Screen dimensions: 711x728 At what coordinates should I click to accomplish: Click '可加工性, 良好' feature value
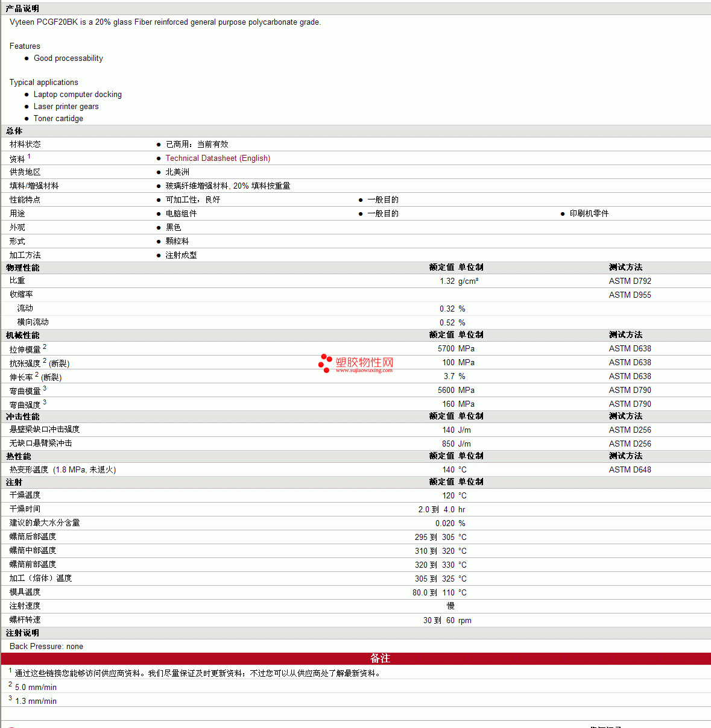click(x=193, y=199)
